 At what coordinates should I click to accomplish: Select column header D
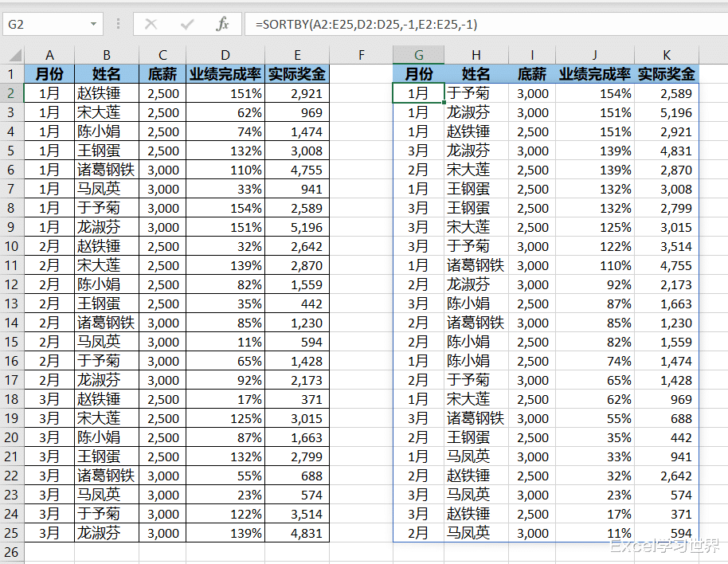pyautogui.click(x=225, y=55)
